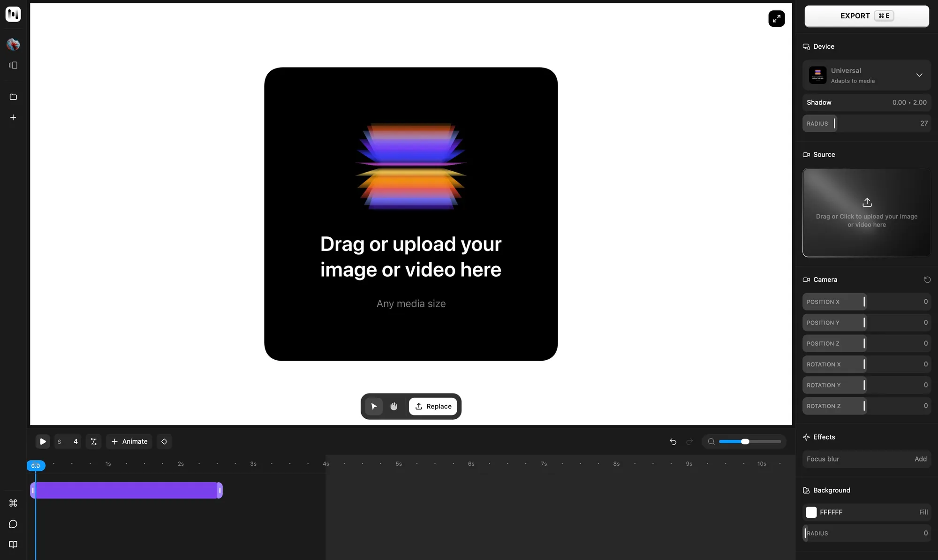Click the device mockup on canvas
Screen dimensions: 938x560
[x=411, y=214]
